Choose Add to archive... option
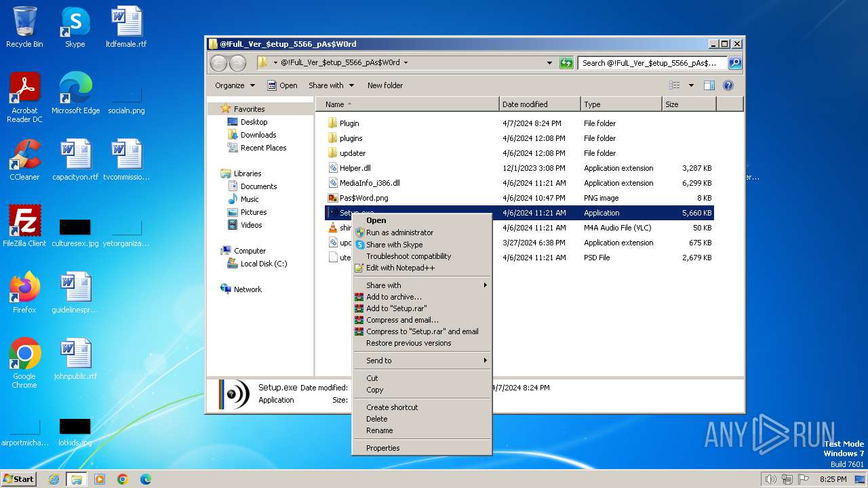Image resolution: width=868 pixels, height=488 pixels. coord(422,297)
